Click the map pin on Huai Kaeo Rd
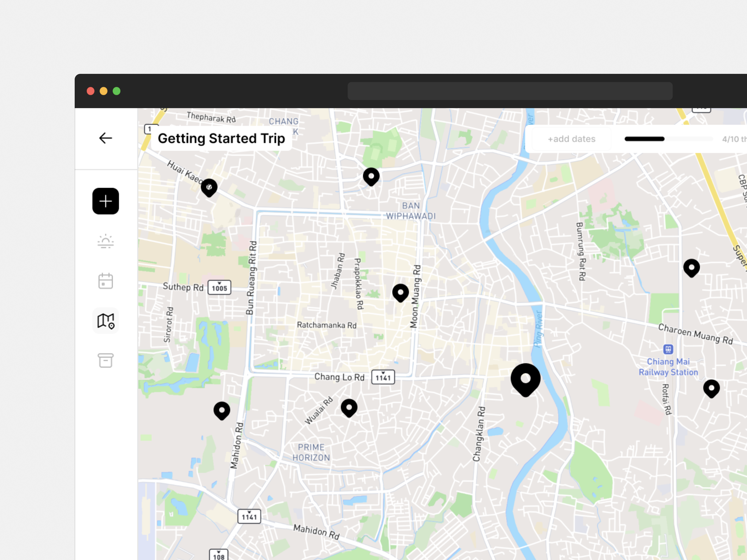This screenshot has height=560, width=747. coord(209,187)
